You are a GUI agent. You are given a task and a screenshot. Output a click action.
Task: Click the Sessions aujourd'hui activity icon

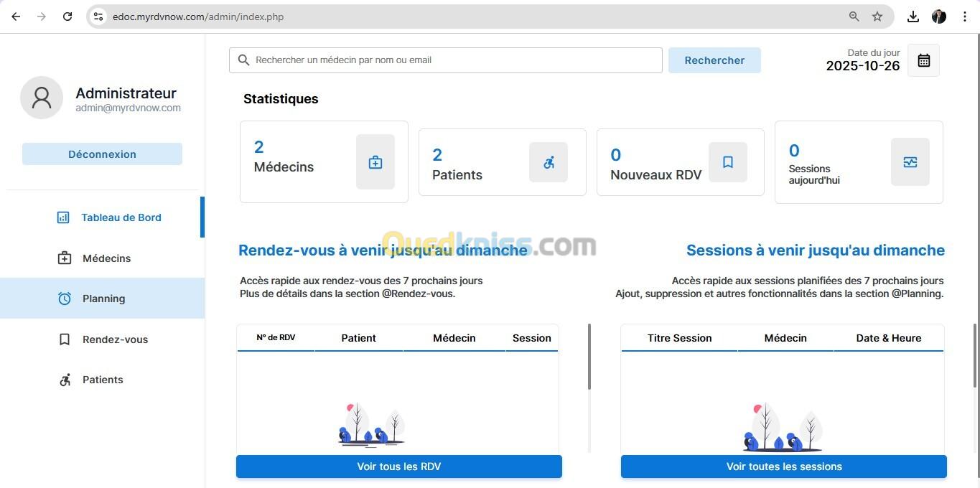tap(910, 162)
